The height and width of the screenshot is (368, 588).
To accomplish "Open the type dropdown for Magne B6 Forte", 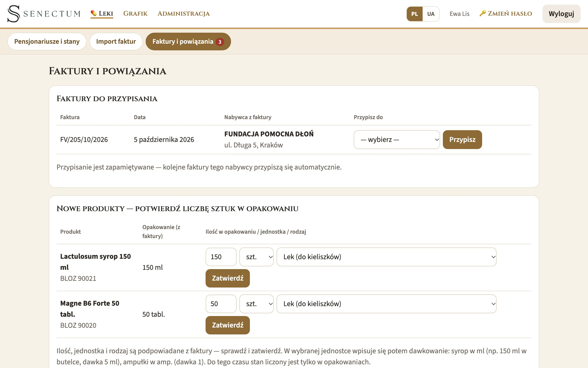I will pos(386,304).
